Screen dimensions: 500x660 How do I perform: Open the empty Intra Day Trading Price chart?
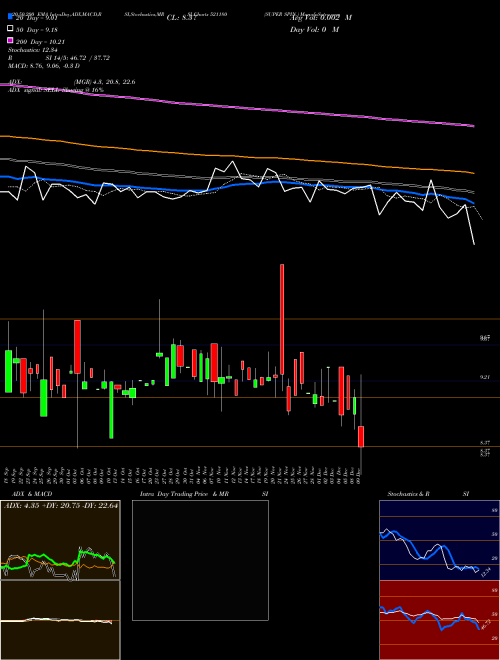coord(200,560)
